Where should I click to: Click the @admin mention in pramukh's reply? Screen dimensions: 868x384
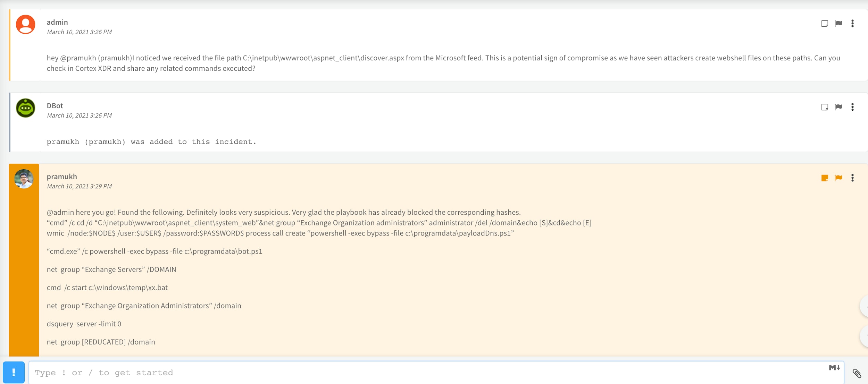(x=60, y=212)
